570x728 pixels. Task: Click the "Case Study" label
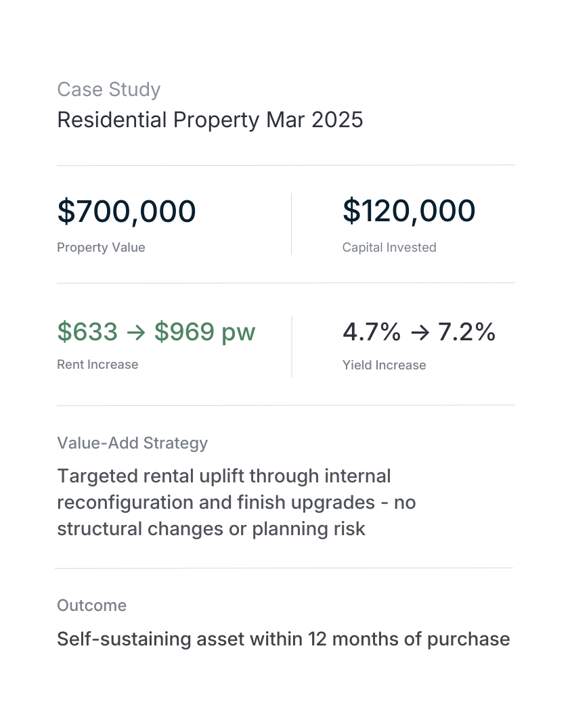pos(108,89)
